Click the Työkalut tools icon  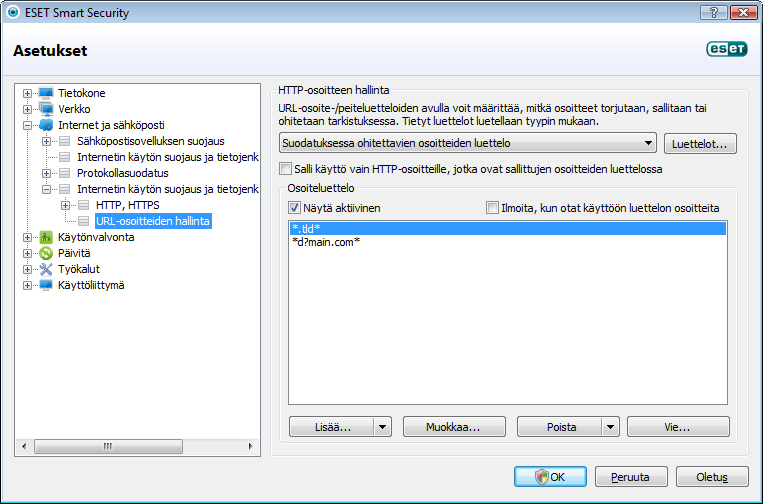pos(46,269)
